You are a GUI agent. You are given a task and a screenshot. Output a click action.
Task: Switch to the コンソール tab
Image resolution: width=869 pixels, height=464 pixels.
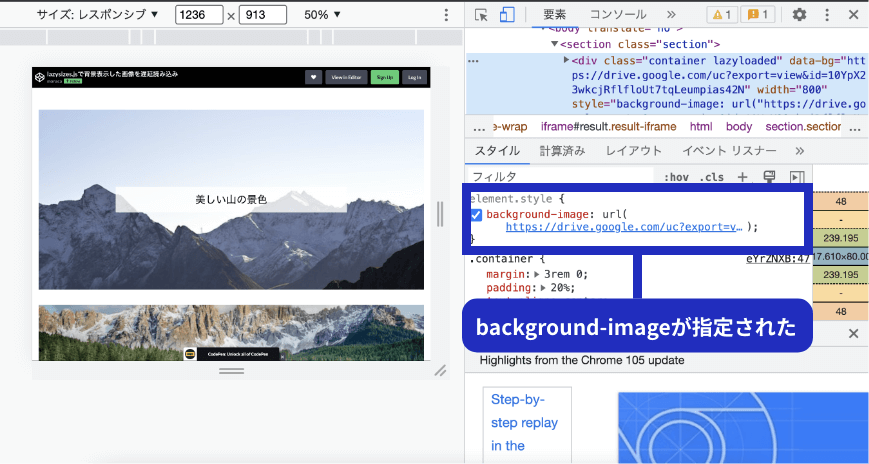coord(617,15)
